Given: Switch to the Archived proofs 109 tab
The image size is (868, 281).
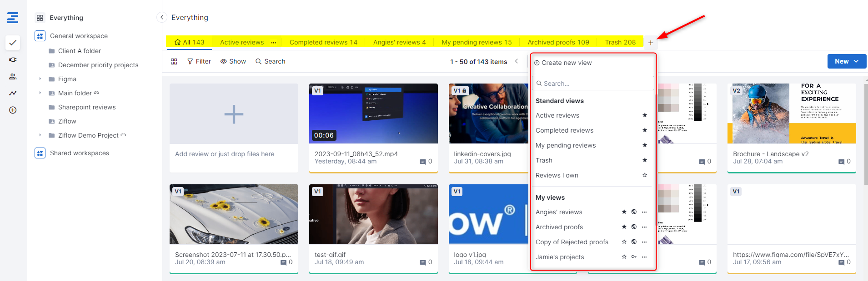Looking at the screenshot, I should pos(558,42).
